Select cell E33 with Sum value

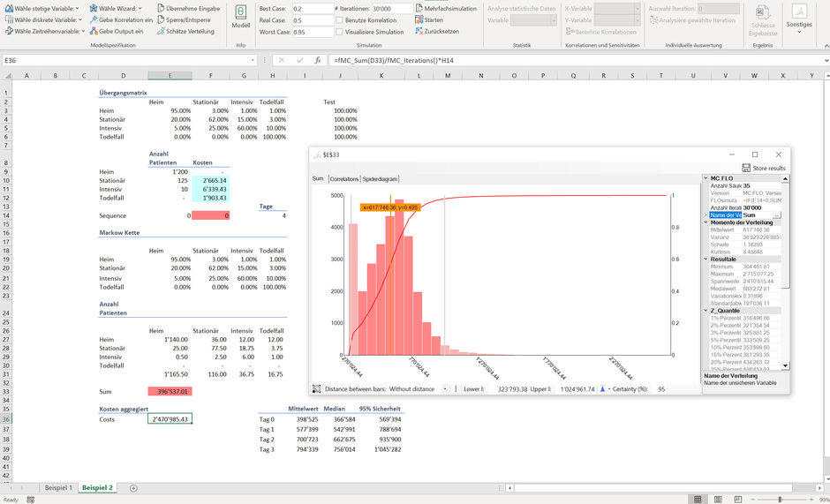tap(170, 392)
